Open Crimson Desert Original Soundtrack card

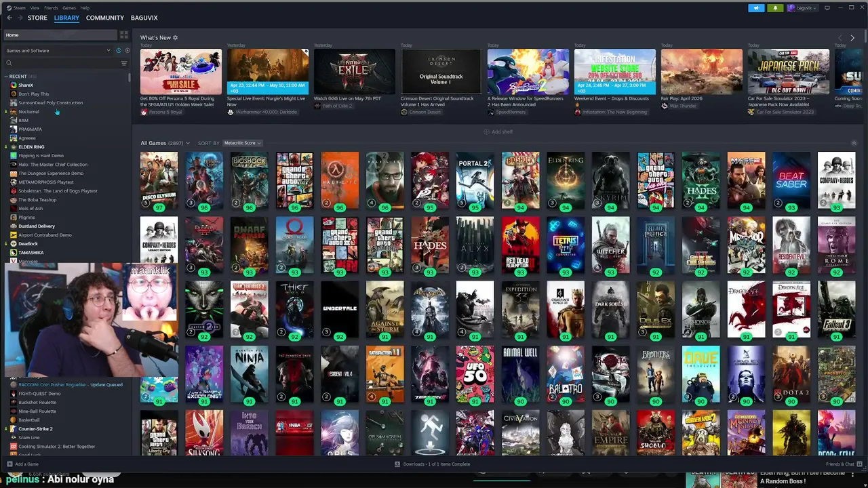point(441,71)
